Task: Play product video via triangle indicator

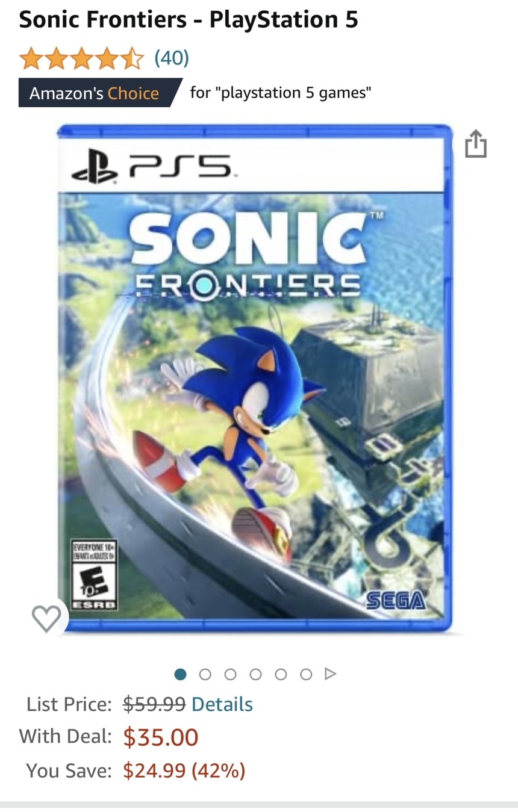Action: (330, 674)
